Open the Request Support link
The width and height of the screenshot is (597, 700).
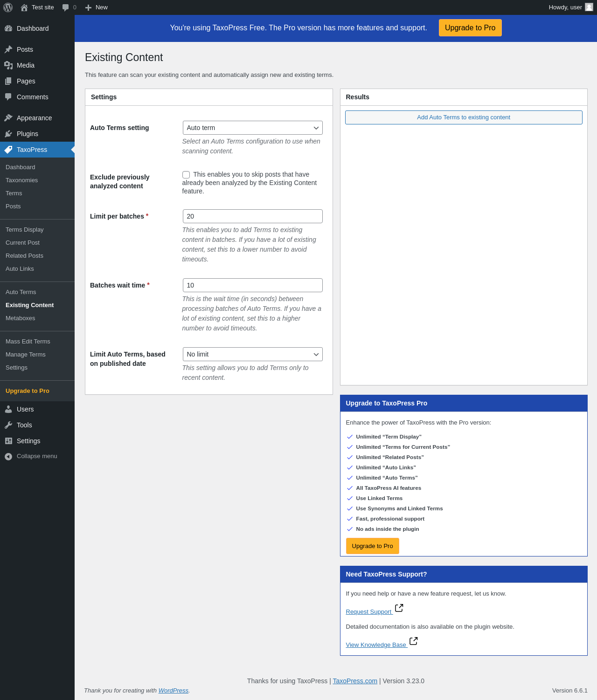[x=369, y=612]
